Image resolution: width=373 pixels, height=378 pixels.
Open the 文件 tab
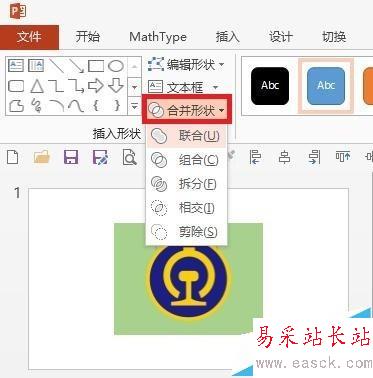(x=29, y=37)
